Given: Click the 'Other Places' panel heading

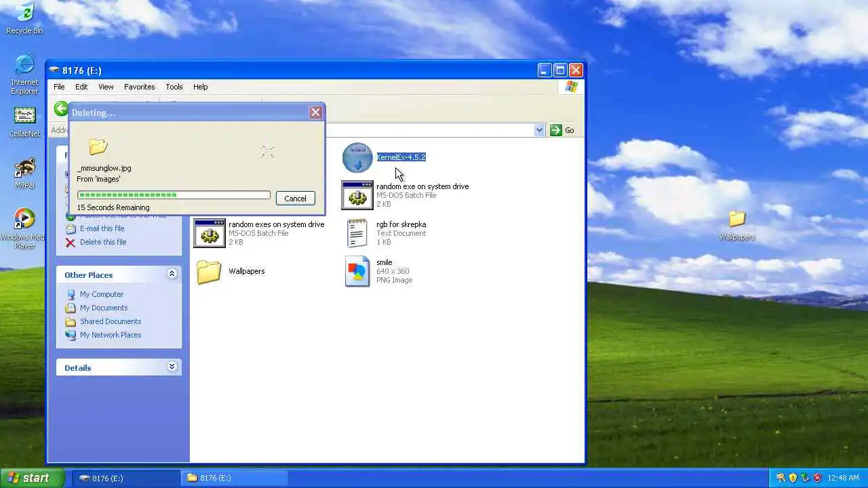Looking at the screenshot, I should pyautogui.click(x=89, y=274).
